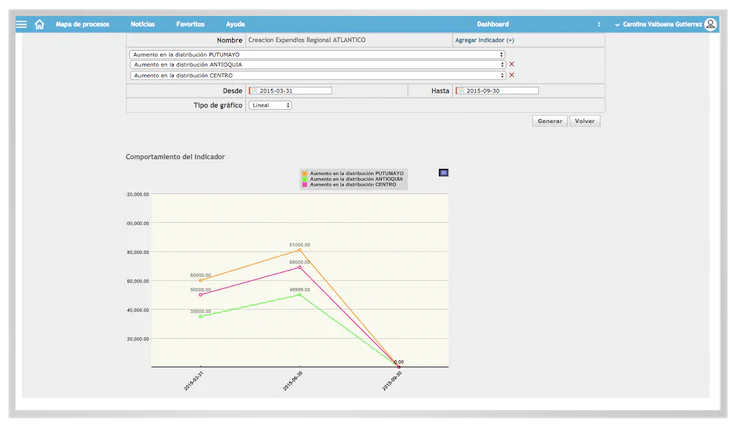Image resolution: width=736 pixels, height=427 pixels.
Task: Click legend text Aumento en la distribución PUTUMAYO
Action: point(357,174)
